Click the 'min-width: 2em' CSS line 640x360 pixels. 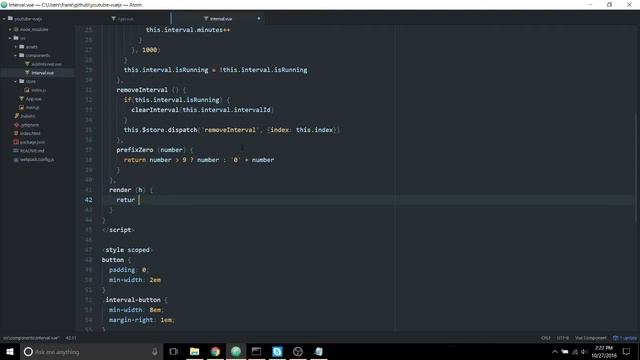pyautogui.click(x=135, y=280)
